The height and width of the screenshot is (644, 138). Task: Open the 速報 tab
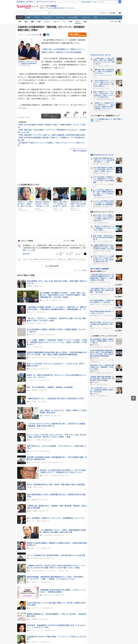click(28, 17)
